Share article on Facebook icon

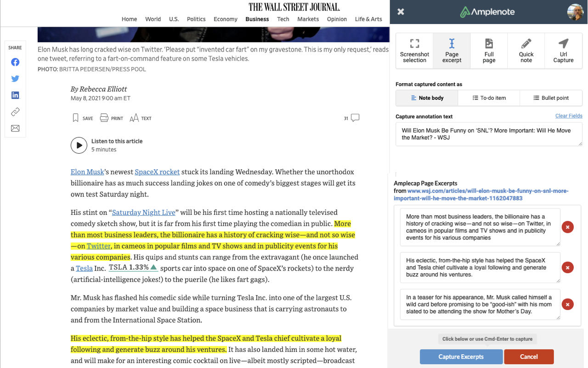tap(15, 62)
